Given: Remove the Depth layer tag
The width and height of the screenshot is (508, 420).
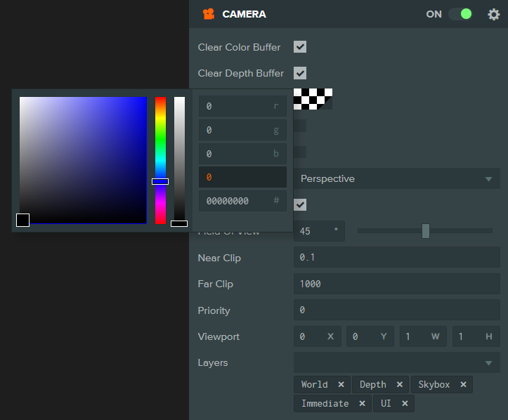Looking at the screenshot, I should [x=400, y=384].
